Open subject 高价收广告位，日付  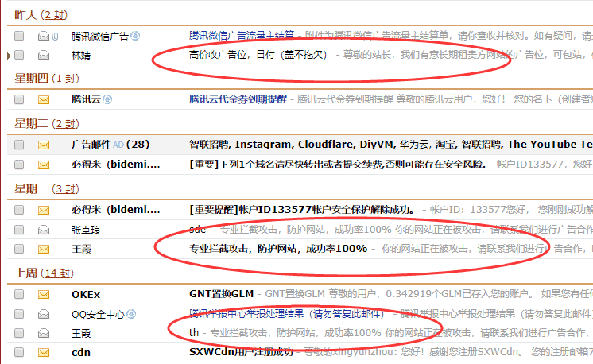pos(258,55)
